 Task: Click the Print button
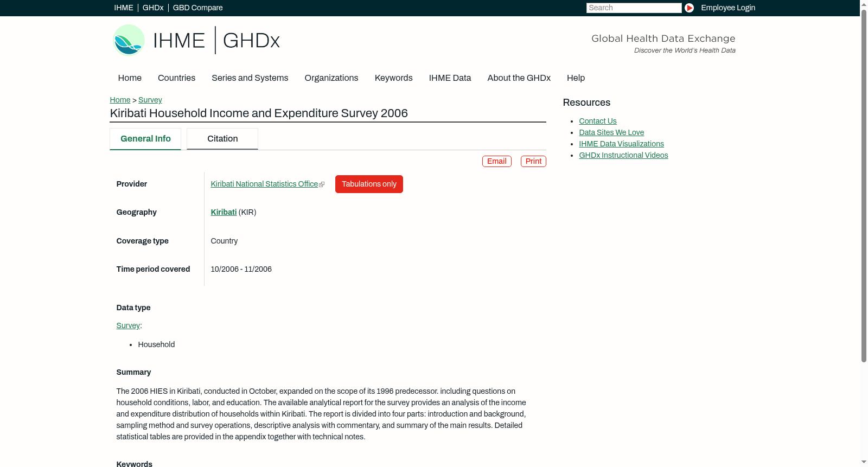point(534,161)
